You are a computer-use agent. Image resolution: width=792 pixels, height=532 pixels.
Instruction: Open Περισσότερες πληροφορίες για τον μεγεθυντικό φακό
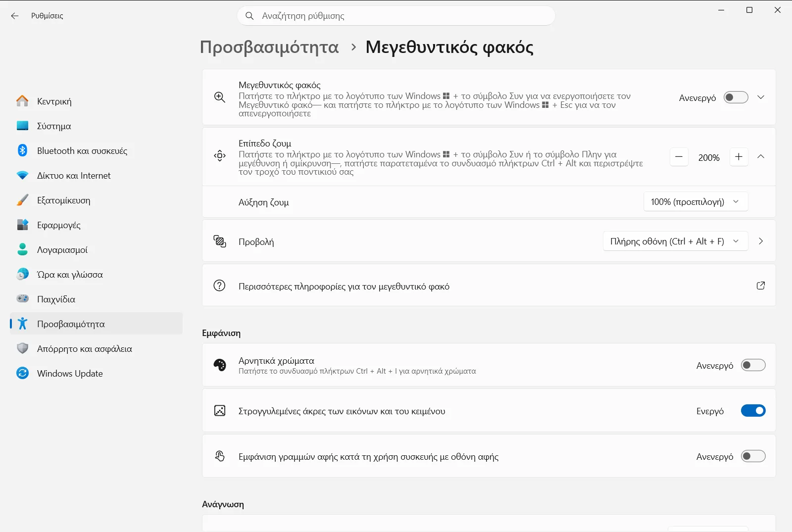pos(489,286)
